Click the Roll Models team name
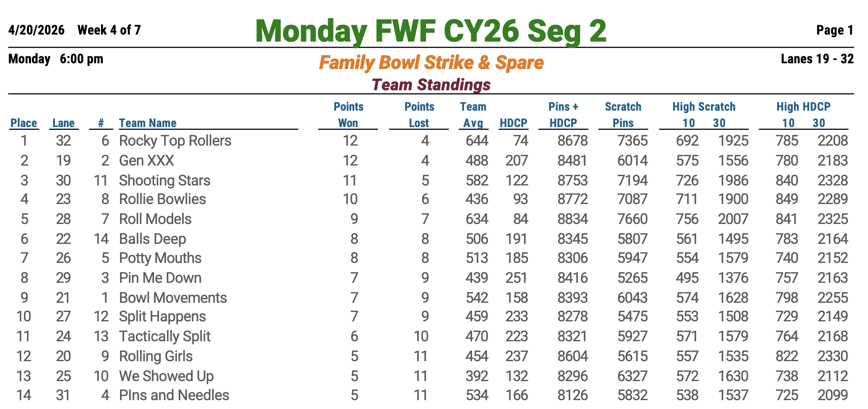The height and width of the screenshot is (409, 868). [x=155, y=219]
